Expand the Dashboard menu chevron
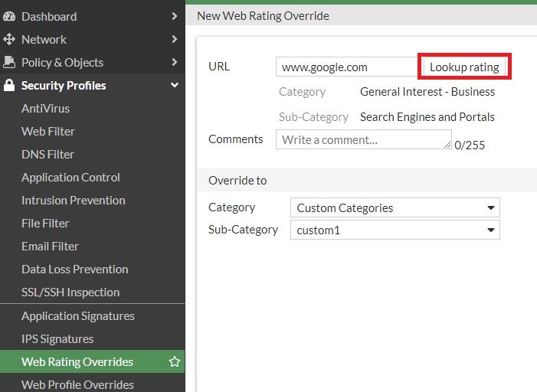 coord(175,16)
